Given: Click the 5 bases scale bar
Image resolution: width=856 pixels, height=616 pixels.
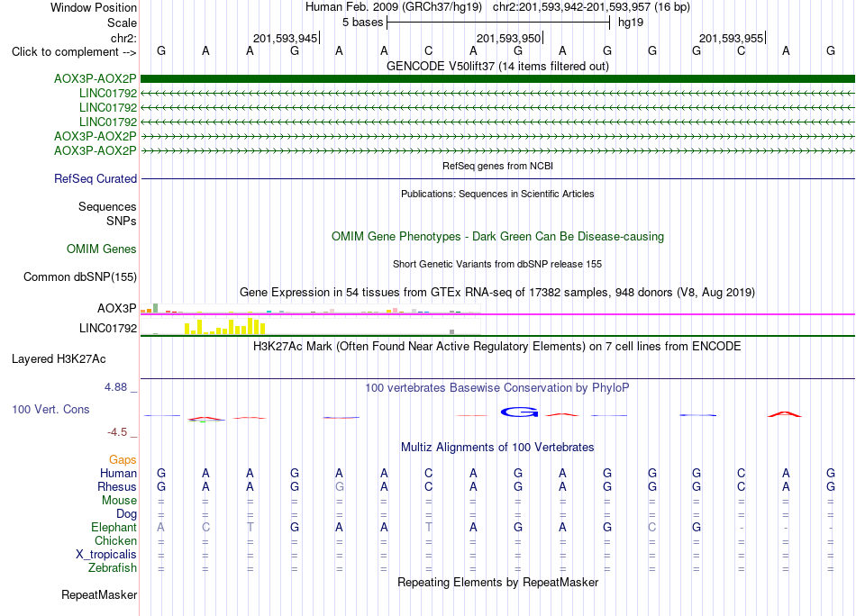Looking at the screenshot, I should point(498,23).
